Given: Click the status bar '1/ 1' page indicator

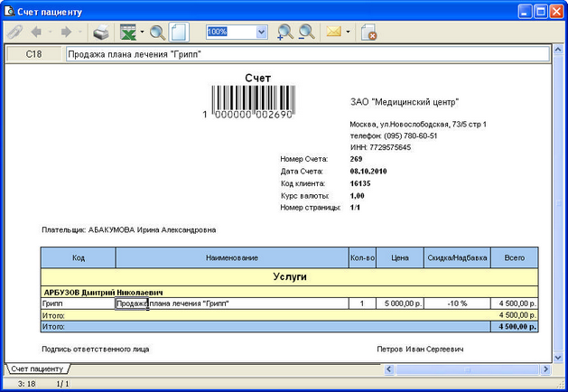Looking at the screenshot, I should (62, 384).
